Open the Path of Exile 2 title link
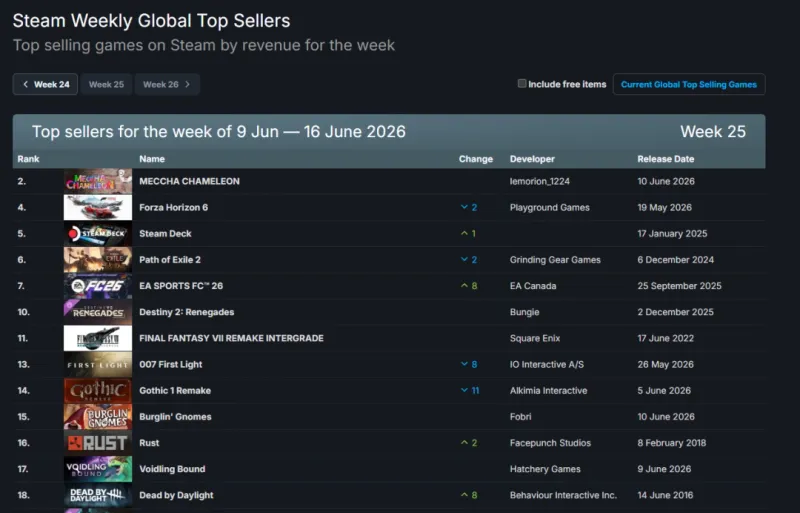 pos(170,260)
